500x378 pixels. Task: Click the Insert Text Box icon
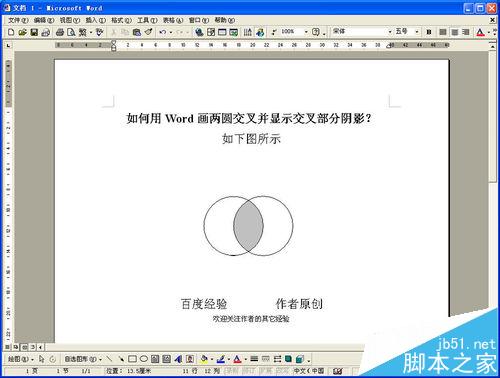pyautogui.click(x=155, y=359)
